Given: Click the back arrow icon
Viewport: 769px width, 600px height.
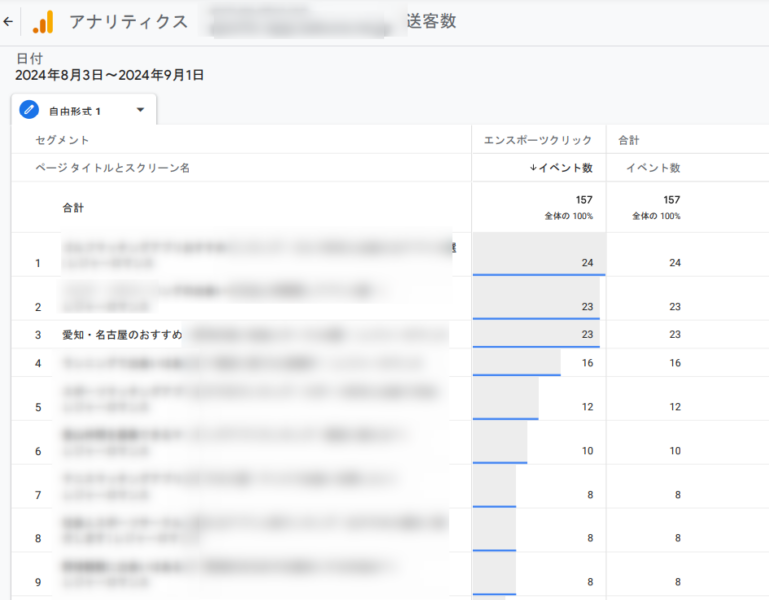Looking at the screenshot, I should click(x=8, y=22).
